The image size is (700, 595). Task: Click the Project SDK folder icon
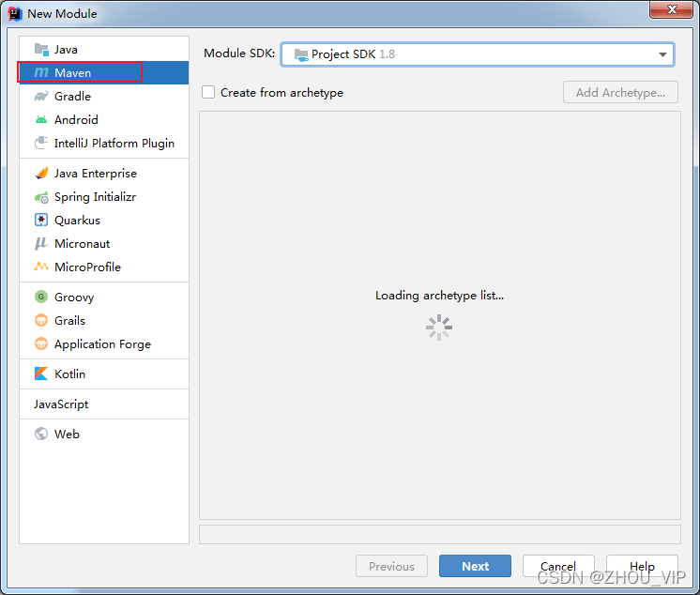[x=301, y=54]
